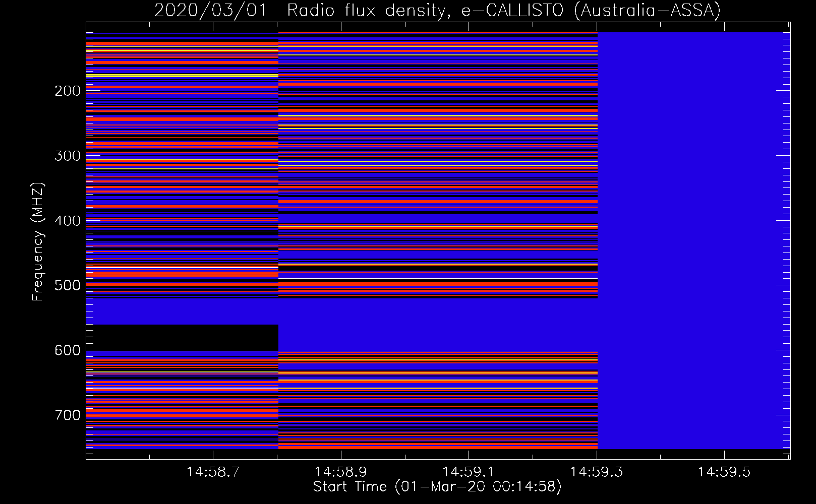816x504 pixels.
Task: Click the 200 frequency tick label
Action: click(x=68, y=91)
